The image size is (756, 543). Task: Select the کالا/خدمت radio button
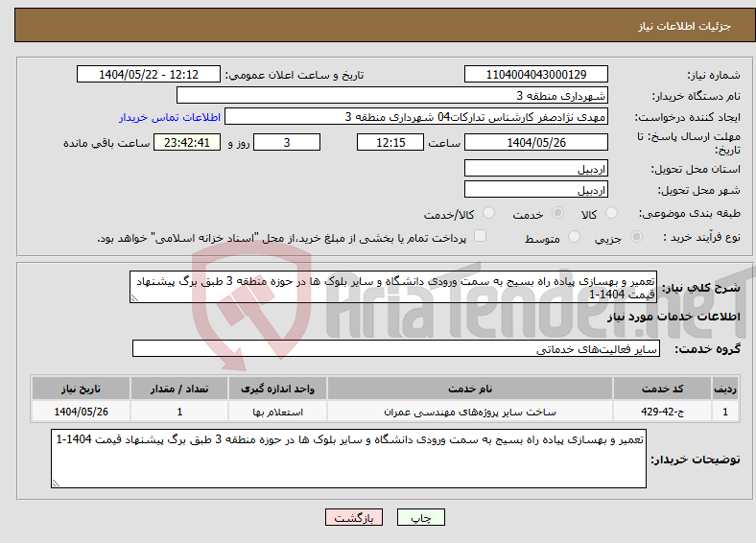pyautogui.click(x=489, y=213)
